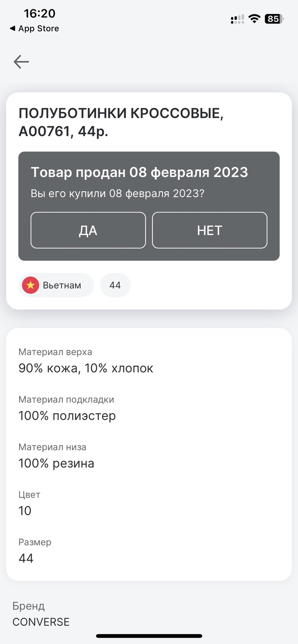Viewport: 298px width, 644px height.
Task: Tap the Wi-Fi status icon
Action: tap(255, 19)
